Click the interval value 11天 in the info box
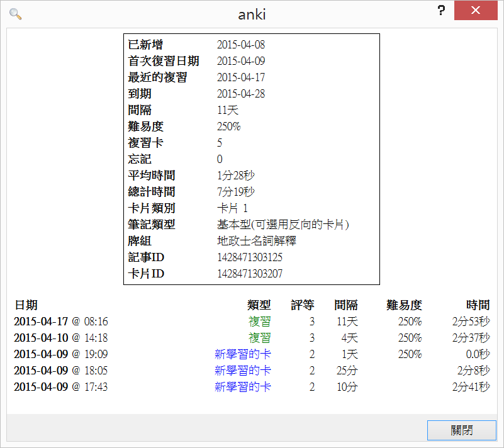This screenshot has height=448, width=504. tap(228, 110)
